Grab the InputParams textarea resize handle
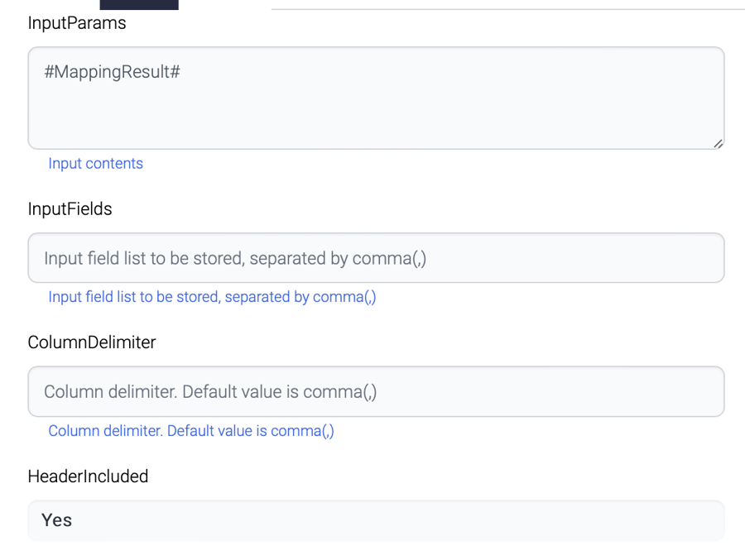The width and height of the screenshot is (745, 560). [x=718, y=143]
